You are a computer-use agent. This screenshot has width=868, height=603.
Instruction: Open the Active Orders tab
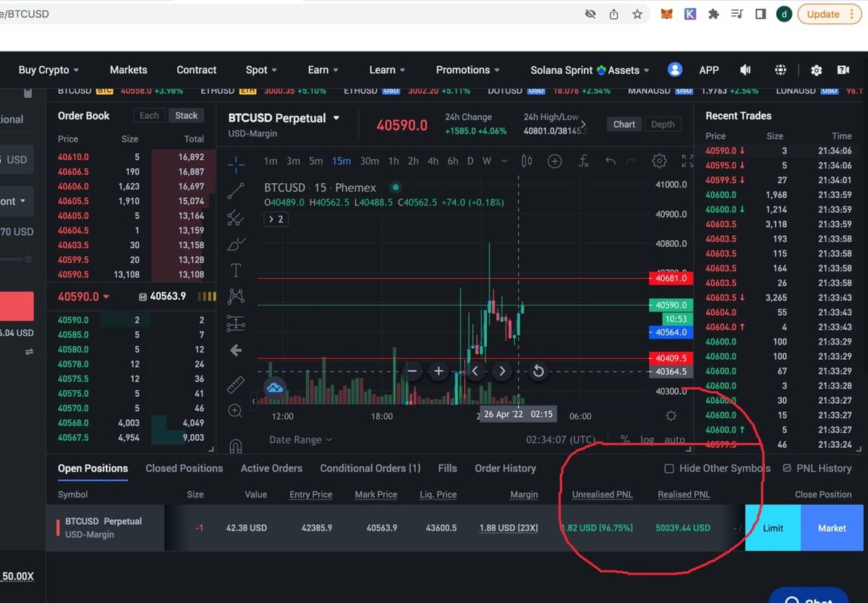(x=271, y=468)
